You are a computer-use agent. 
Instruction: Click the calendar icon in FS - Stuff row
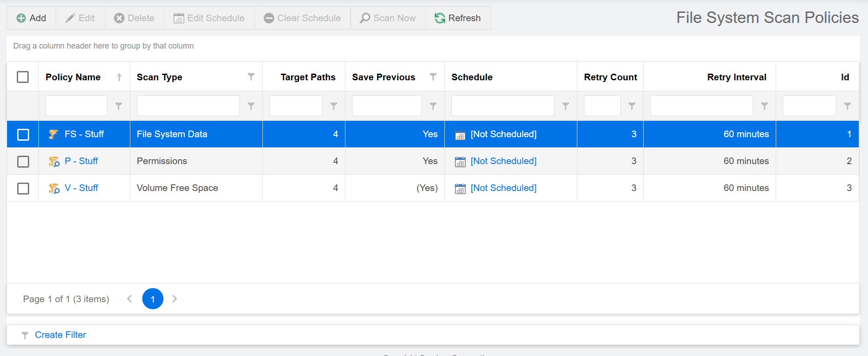click(460, 135)
